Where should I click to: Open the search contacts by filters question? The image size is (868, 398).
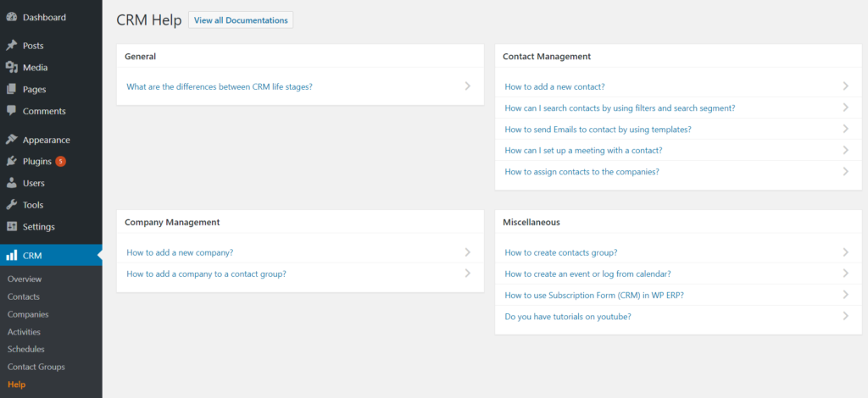click(x=620, y=108)
